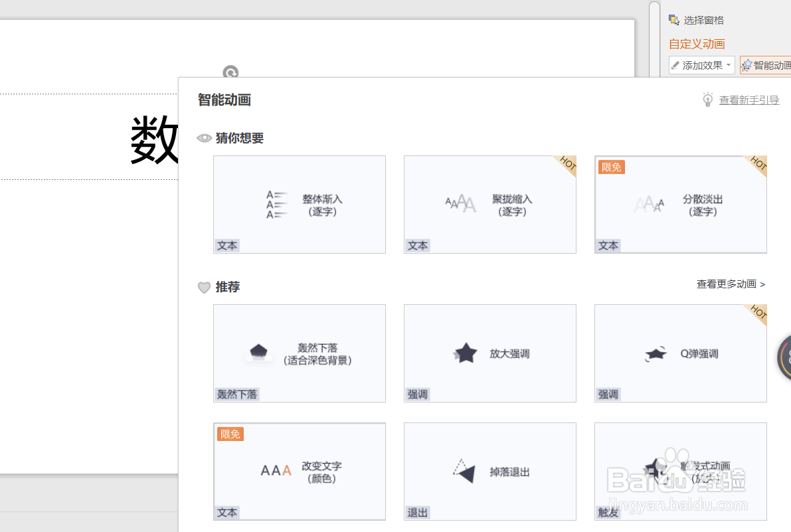Select the 改变文字（颜色）text animation
This screenshot has width=791, height=532.
click(299, 470)
